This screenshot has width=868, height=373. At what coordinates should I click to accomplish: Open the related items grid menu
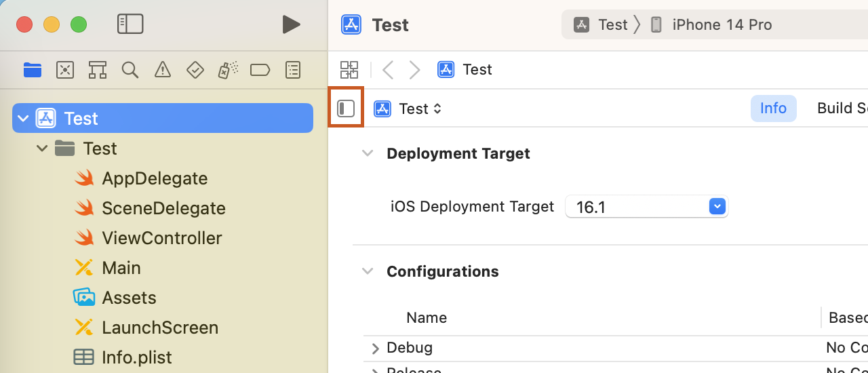[349, 70]
